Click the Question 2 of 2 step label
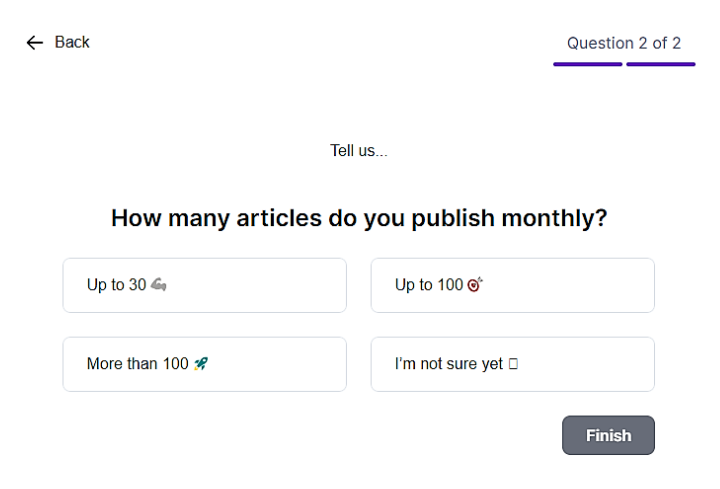 click(x=624, y=43)
